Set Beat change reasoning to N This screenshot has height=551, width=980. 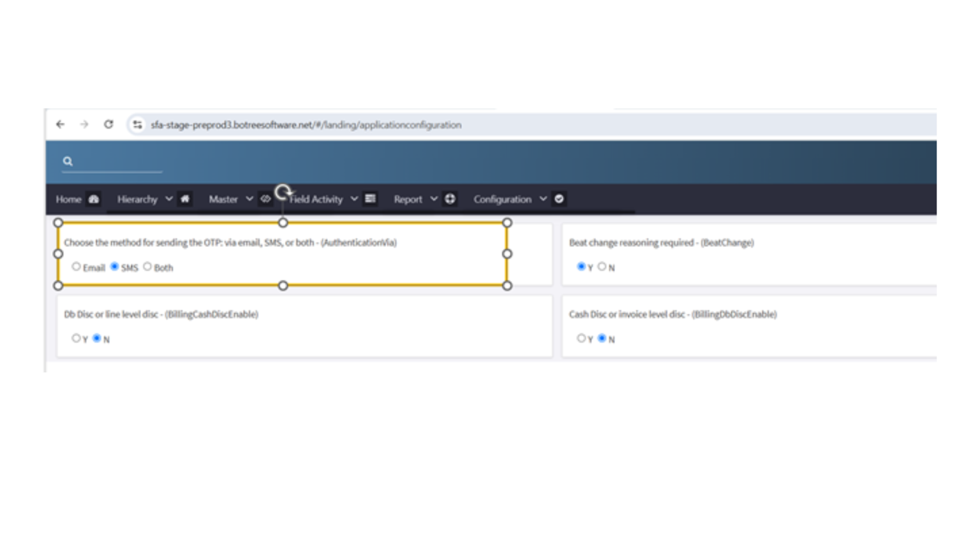coord(602,267)
